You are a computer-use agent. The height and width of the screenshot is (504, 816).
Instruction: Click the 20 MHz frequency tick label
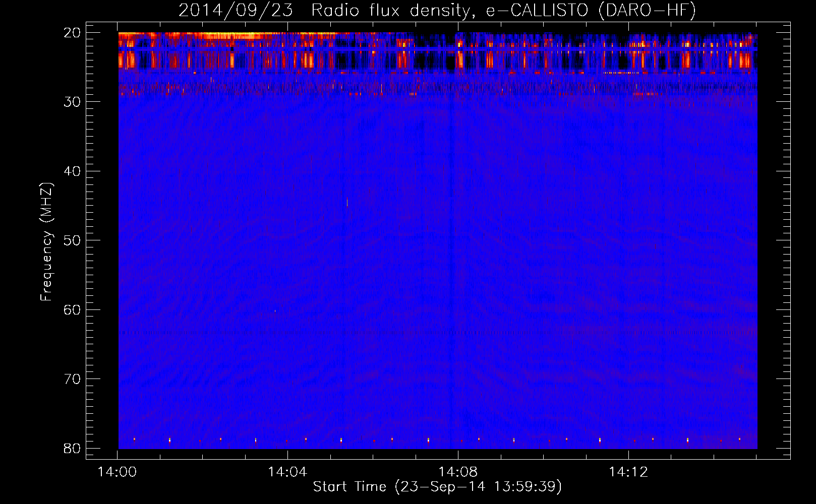pyautogui.click(x=73, y=33)
